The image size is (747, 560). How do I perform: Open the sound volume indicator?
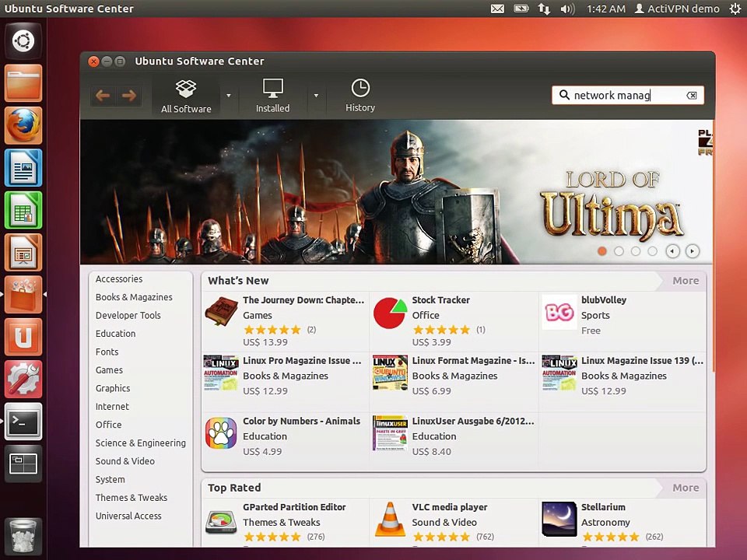(567, 9)
